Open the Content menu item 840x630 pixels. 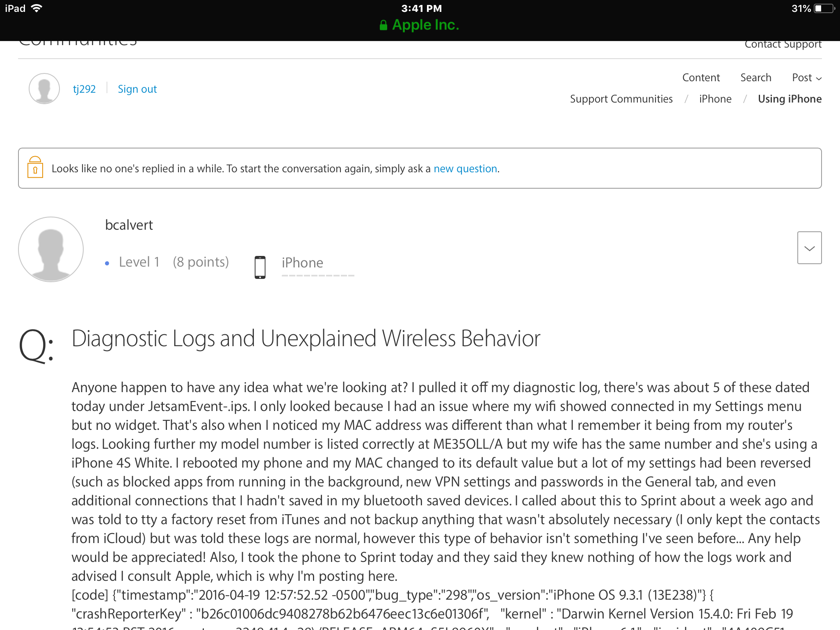701,78
